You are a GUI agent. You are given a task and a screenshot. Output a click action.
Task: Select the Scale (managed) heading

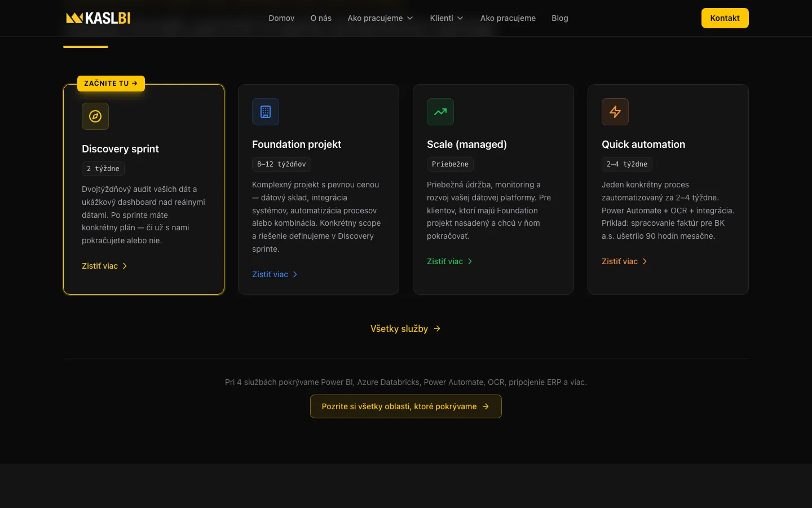(467, 144)
